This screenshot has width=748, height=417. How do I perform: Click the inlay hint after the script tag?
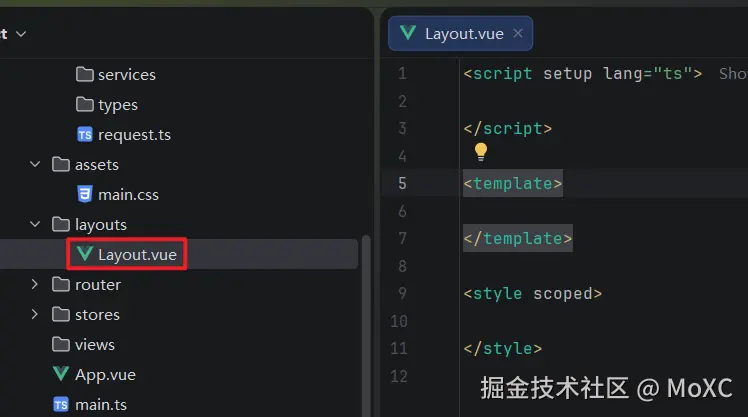[x=733, y=73]
